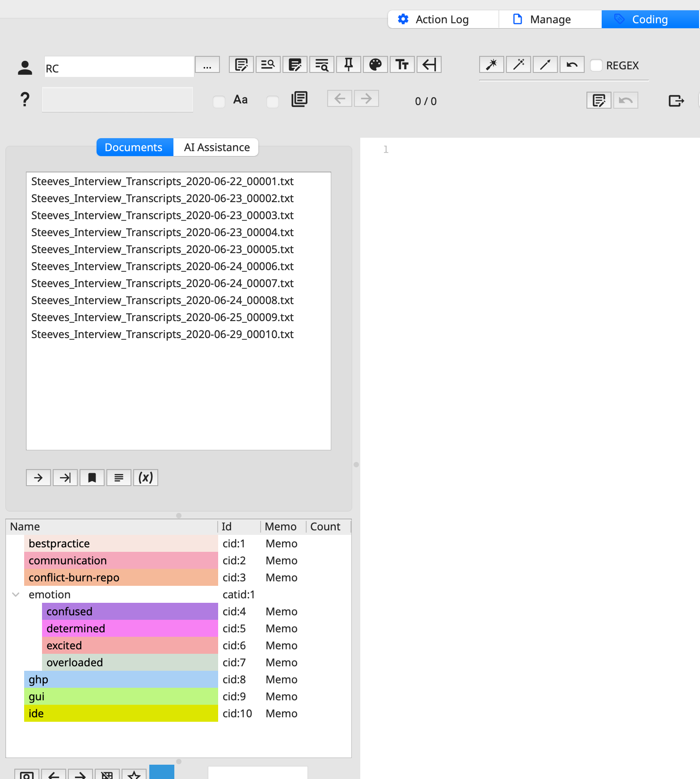Click the question mark help icon
The image size is (700, 779).
point(25,99)
